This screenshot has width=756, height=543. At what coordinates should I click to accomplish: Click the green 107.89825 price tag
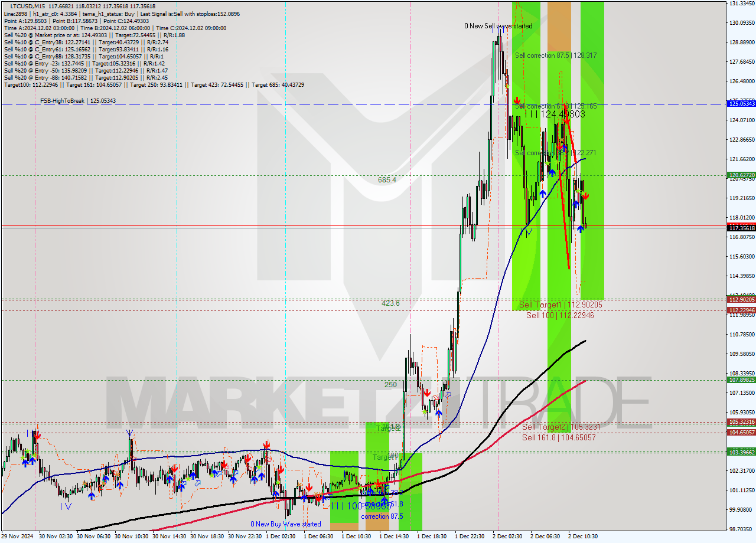point(741,380)
